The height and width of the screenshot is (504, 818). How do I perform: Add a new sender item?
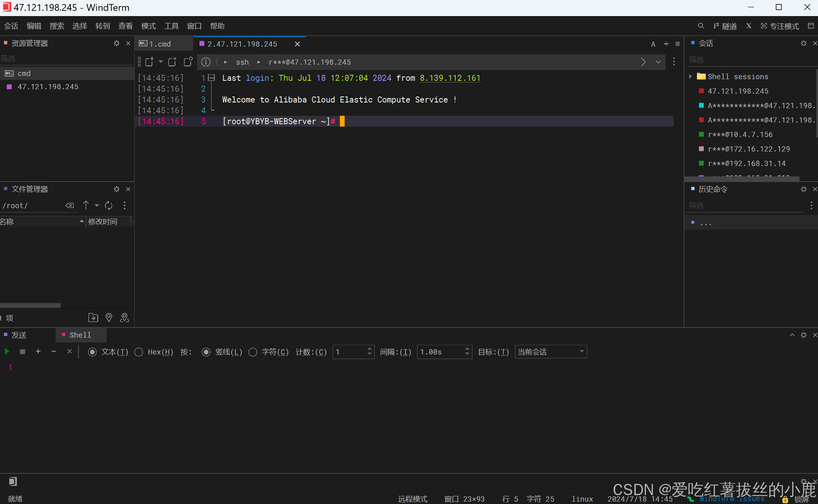[38, 351]
